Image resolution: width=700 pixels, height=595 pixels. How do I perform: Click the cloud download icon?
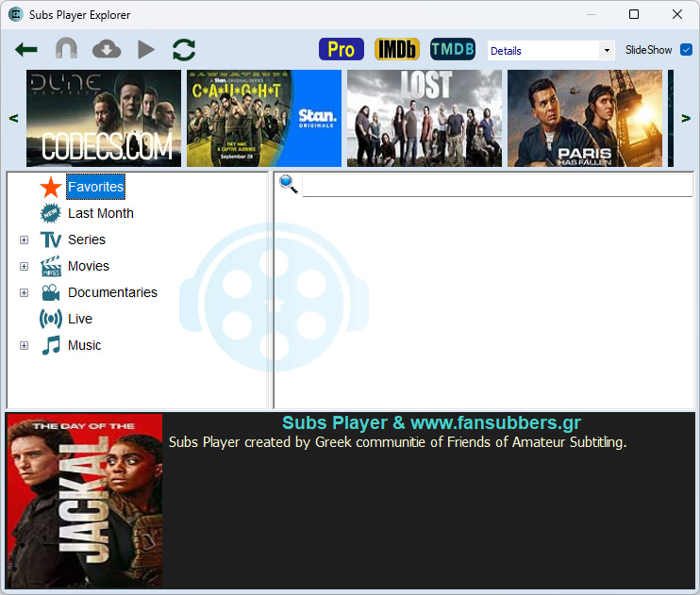[107, 49]
